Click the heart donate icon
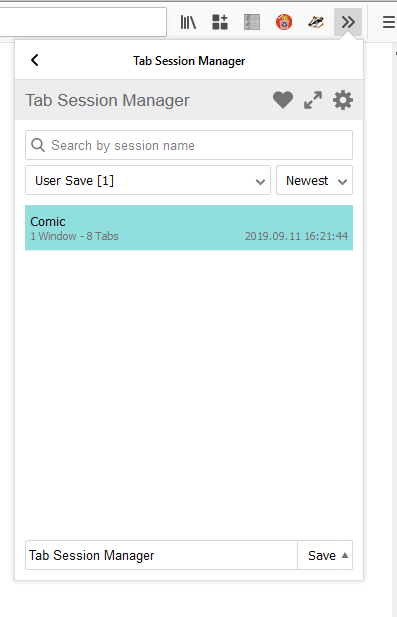Screen dimensions: 397x617 283,100
